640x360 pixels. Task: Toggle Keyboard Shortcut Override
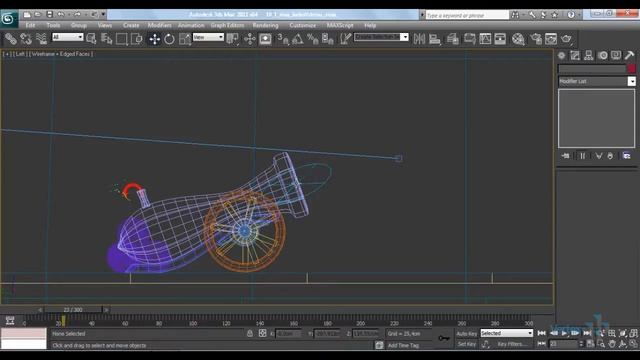(x=265, y=39)
